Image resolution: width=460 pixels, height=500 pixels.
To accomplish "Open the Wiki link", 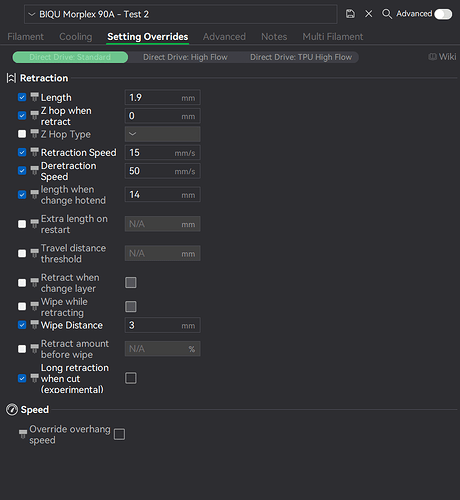I will point(442,57).
